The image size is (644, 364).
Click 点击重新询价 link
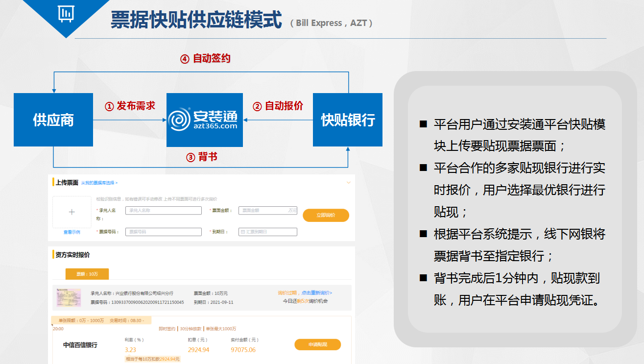point(316,293)
